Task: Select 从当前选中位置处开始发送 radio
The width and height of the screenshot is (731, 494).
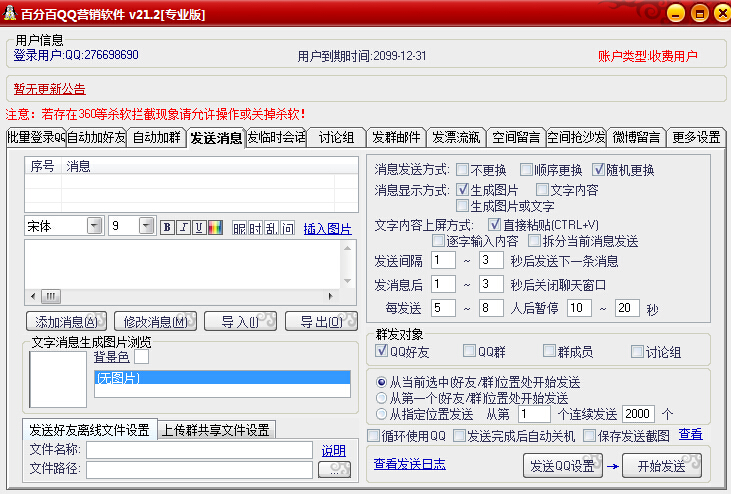Action: point(381,382)
